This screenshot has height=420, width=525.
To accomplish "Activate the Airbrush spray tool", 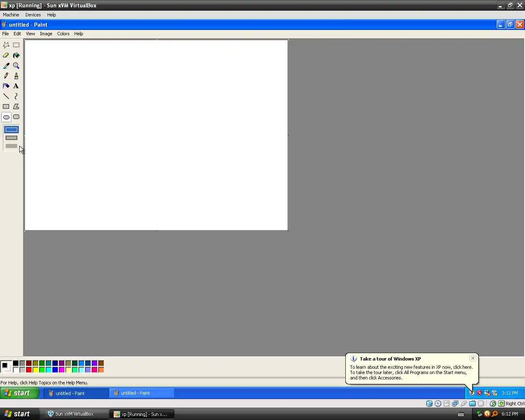I will click(x=6, y=86).
